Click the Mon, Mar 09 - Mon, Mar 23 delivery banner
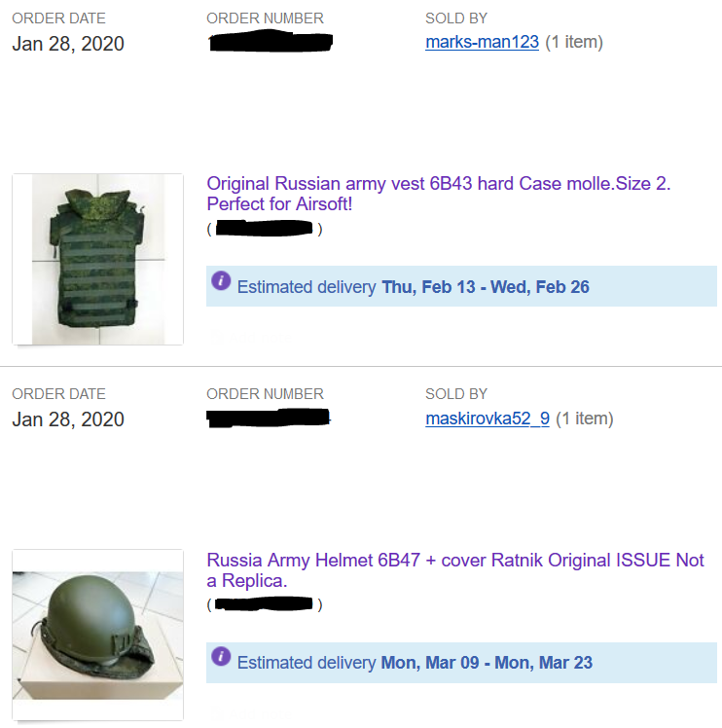 pyautogui.click(x=461, y=663)
